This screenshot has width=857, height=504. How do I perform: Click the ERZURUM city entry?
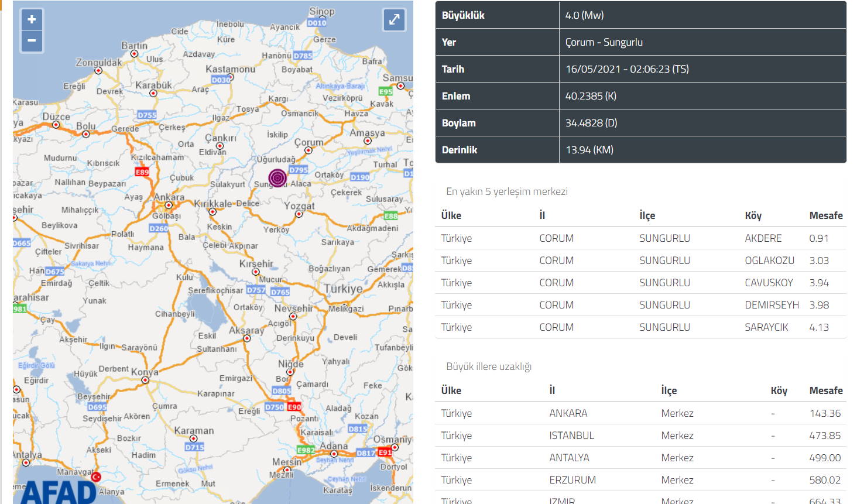(572, 480)
